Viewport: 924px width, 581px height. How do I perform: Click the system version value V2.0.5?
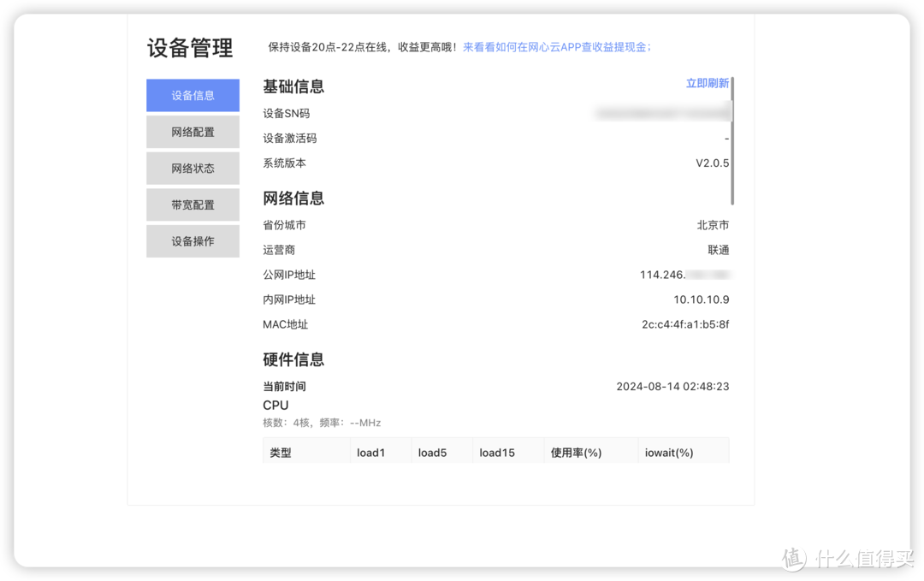coord(712,163)
